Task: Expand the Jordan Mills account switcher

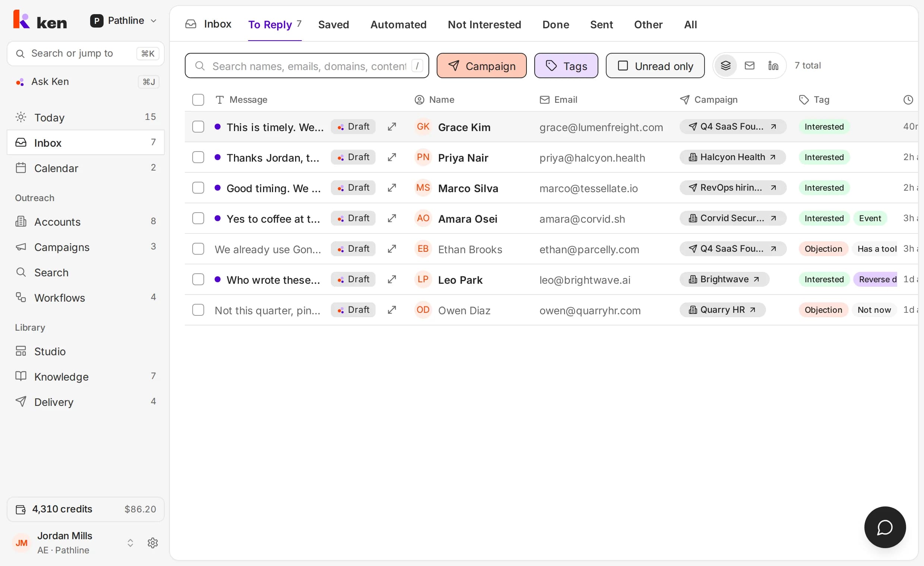Action: pos(130,543)
